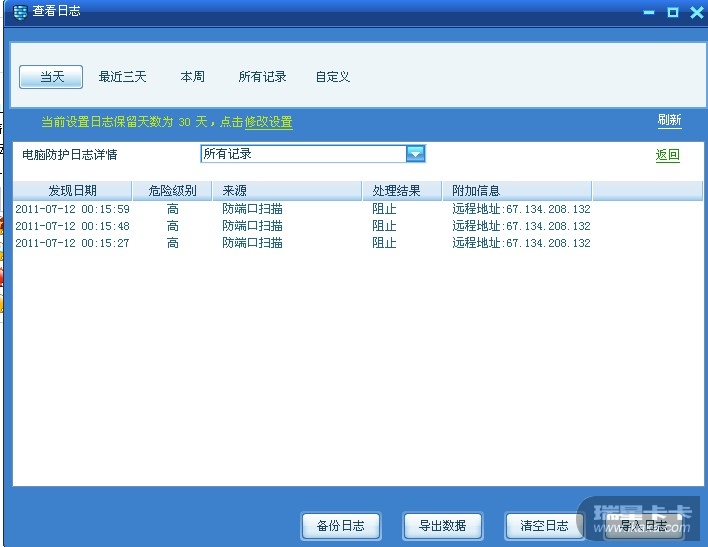
Task: Sort by 危险级别 column header
Action: tap(172, 191)
